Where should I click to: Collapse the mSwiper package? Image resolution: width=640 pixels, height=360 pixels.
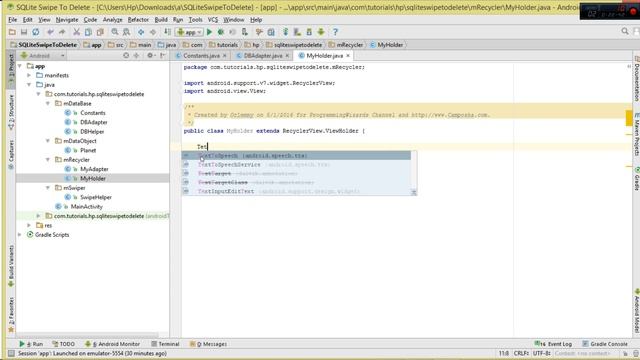click(x=48, y=188)
